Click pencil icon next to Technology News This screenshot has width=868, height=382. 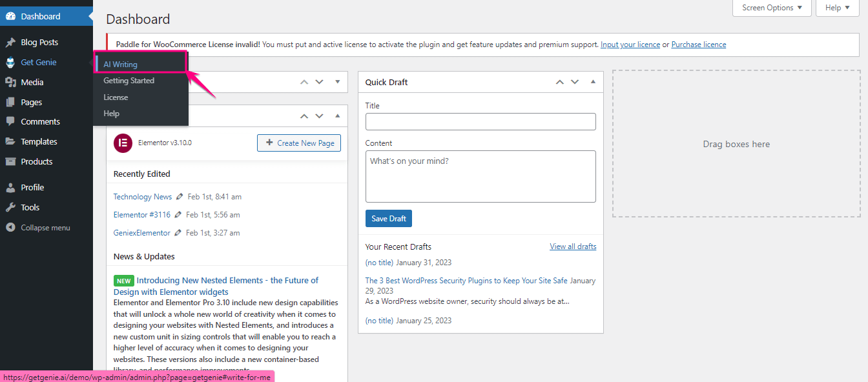179,197
